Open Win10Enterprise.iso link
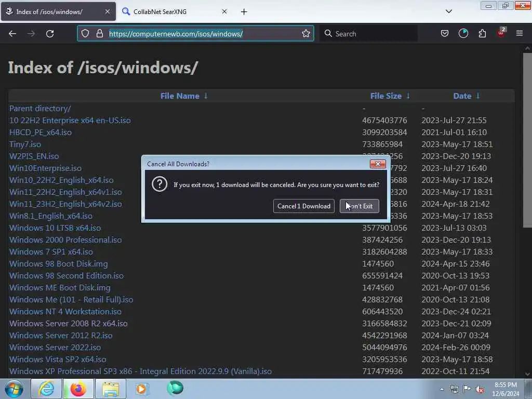 (46, 168)
